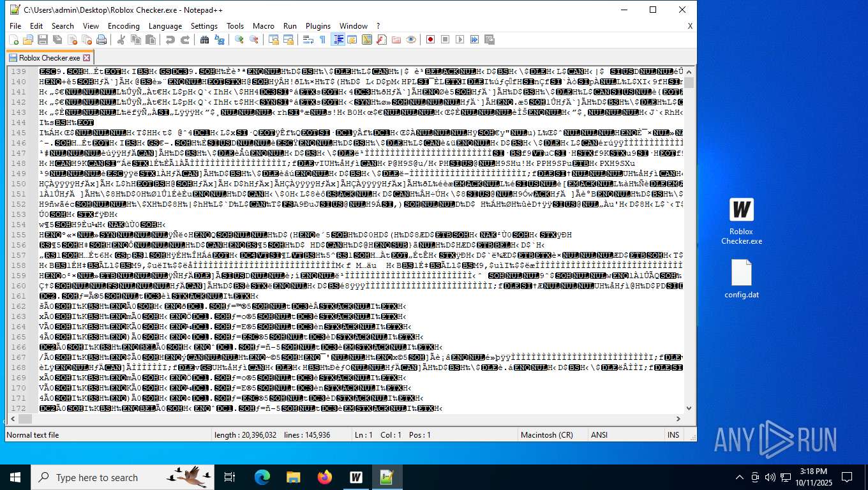868x490 pixels.
Task: Open Microsoft Edge from the taskbar
Action: tap(262, 477)
